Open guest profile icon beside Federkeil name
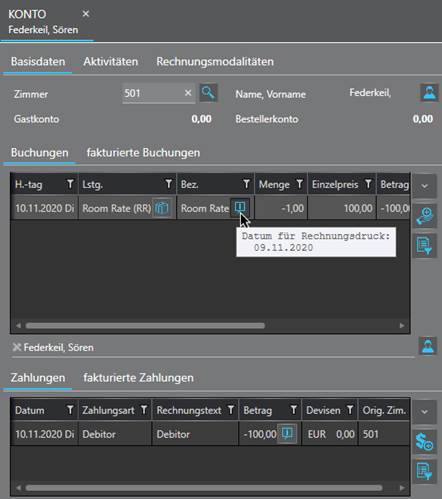442x499 pixels. click(x=429, y=93)
